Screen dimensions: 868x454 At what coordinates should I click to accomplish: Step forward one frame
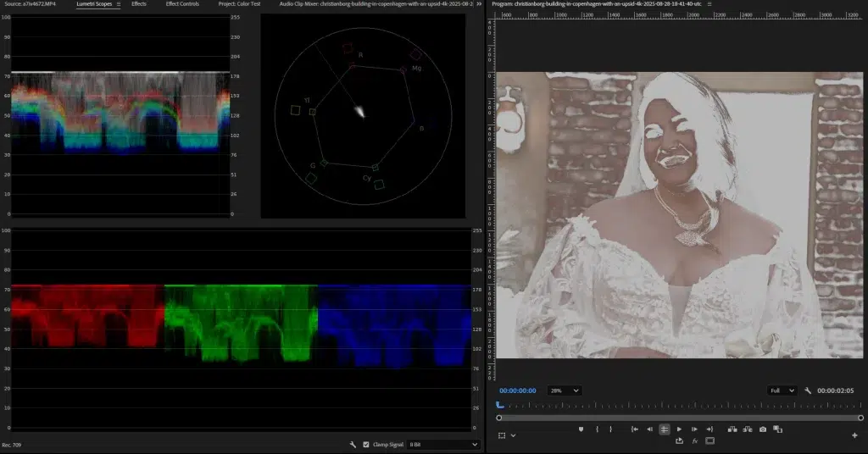[x=694, y=429]
